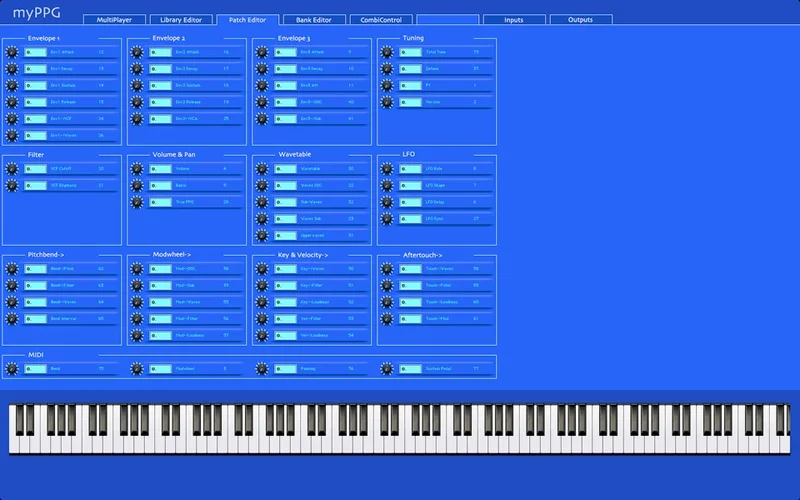Select the MIDI Panning value field
The width and height of the screenshot is (800, 500).
tap(286, 369)
